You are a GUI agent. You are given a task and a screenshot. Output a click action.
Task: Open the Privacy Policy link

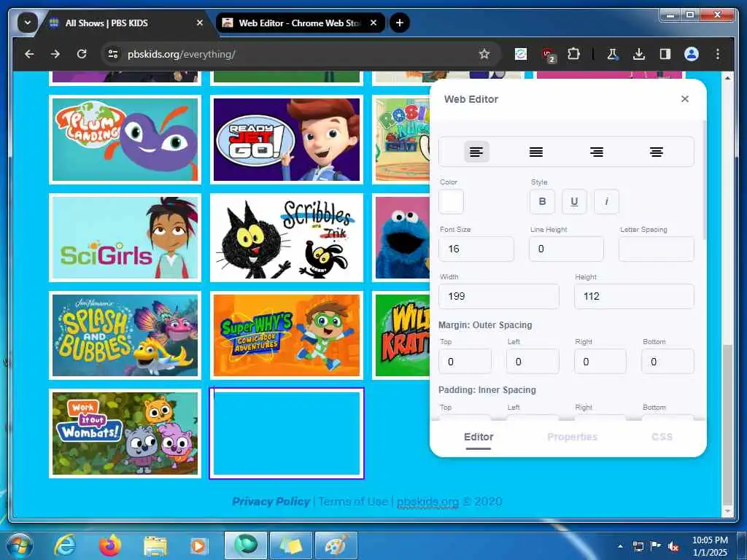(x=271, y=502)
